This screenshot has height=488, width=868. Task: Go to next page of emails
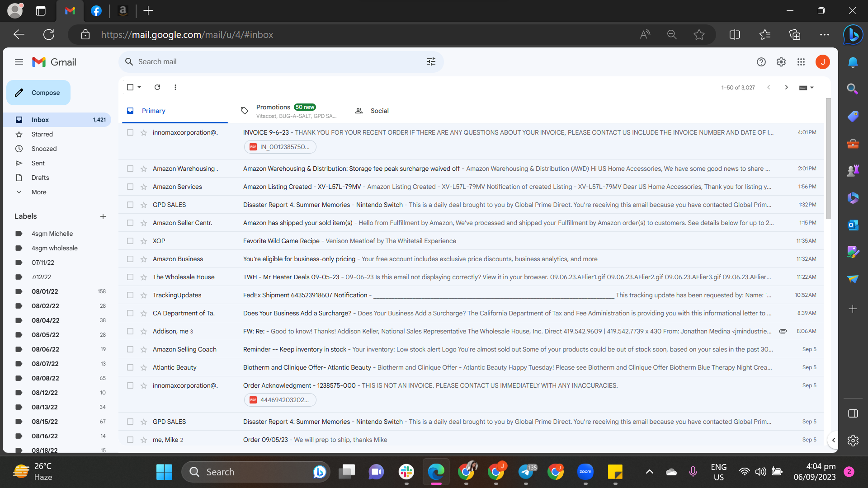pyautogui.click(x=786, y=87)
